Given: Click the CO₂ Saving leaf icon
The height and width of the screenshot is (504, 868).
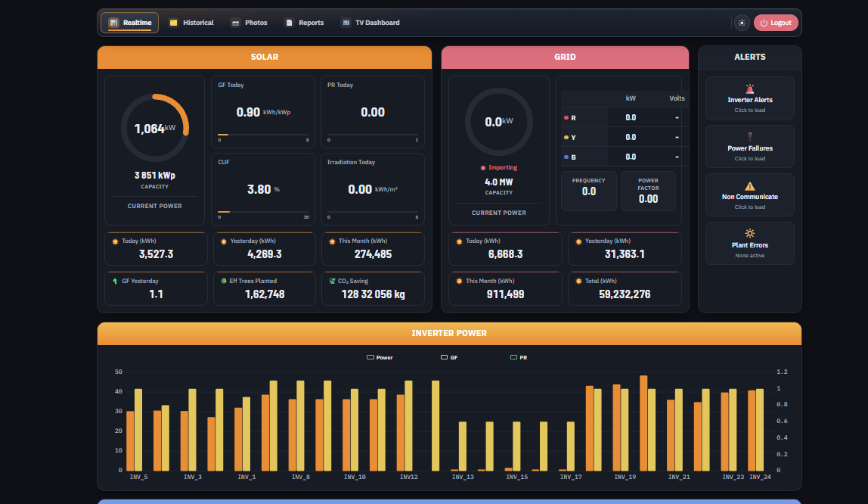Looking at the screenshot, I should click(x=332, y=281).
